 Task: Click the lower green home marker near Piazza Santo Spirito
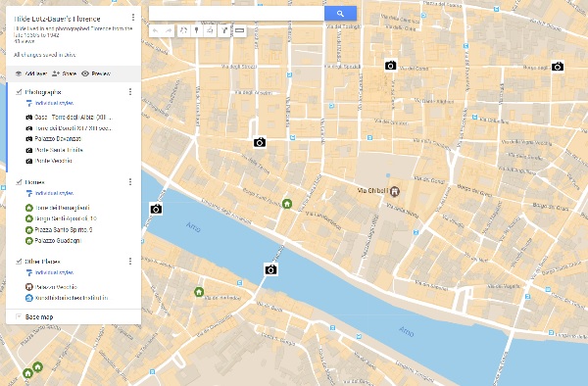pyautogui.click(x=27, y=373)
